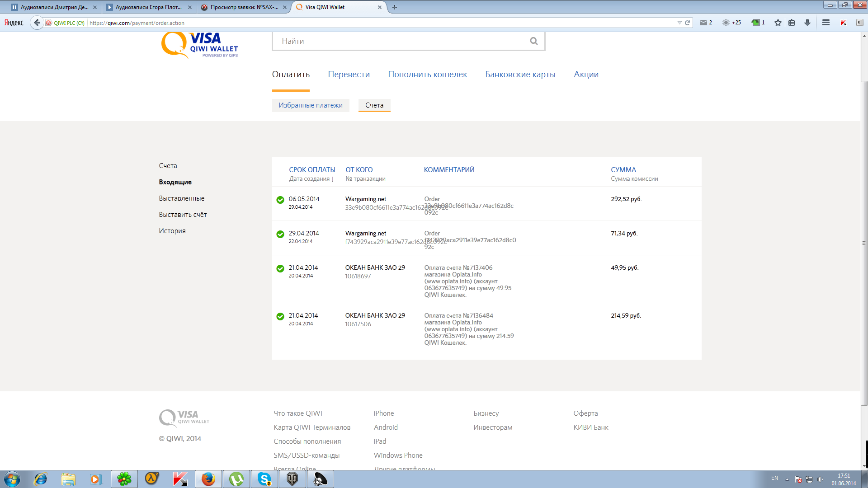
Task: Click ОТ КОГО column header
Action: click(359, 170)
